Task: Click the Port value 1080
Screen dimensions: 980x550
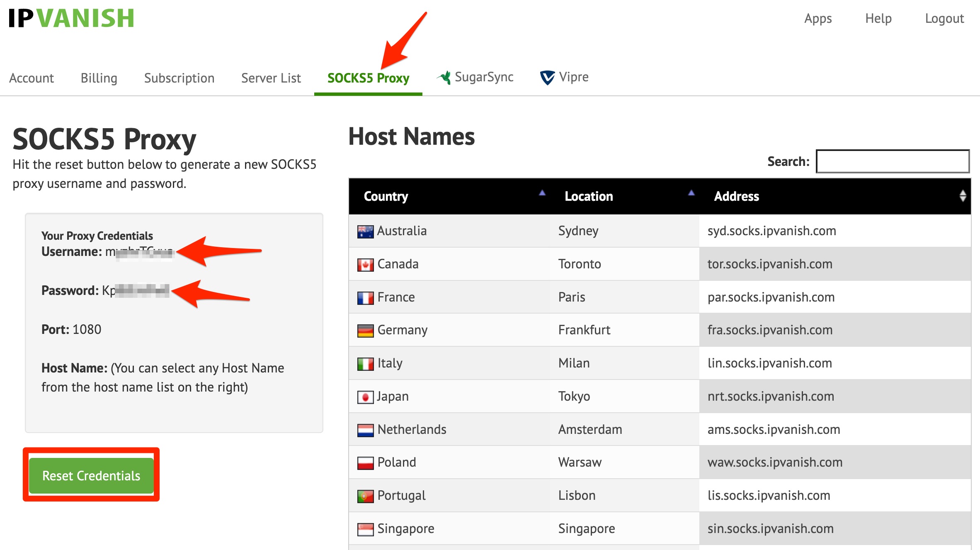Action: [x=87, y=329]
